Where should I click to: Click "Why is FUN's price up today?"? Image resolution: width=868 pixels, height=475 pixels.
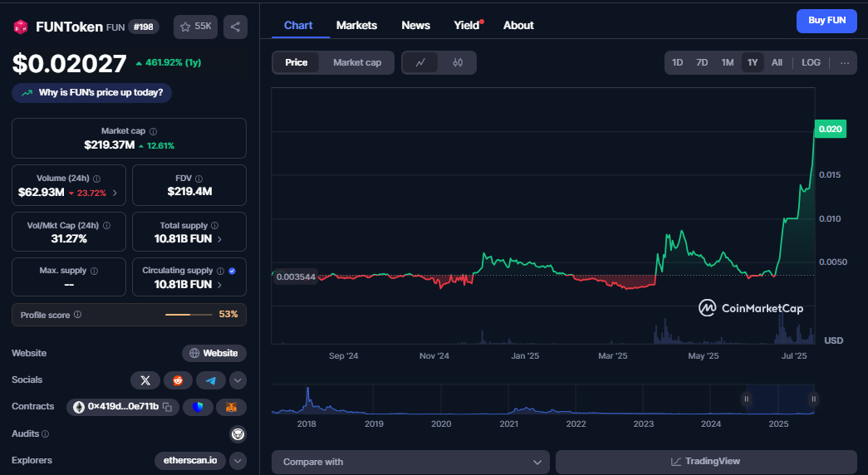92,92
